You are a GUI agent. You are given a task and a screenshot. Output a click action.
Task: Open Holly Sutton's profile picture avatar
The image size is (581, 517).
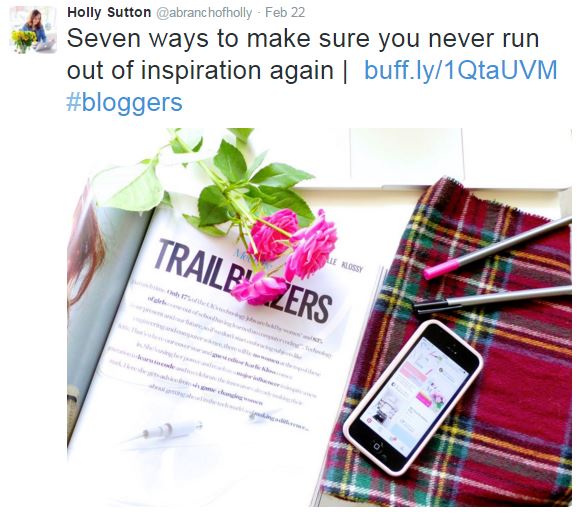click(x=33, y=30)
